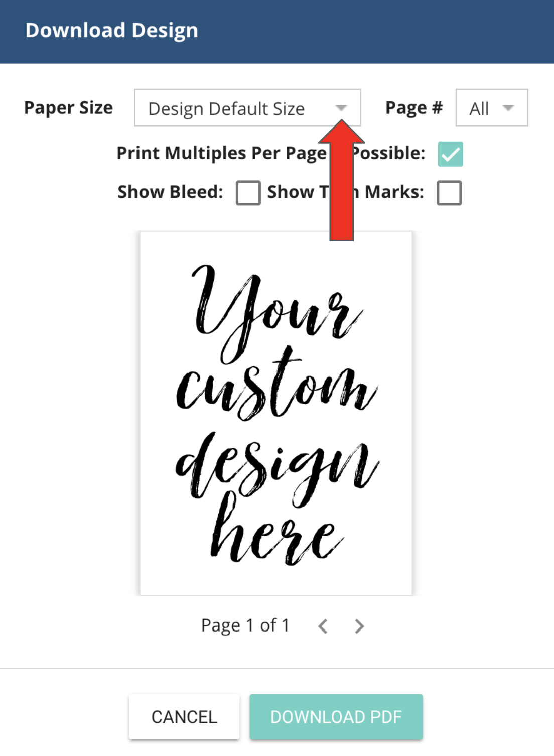This screenshot has width=554, height=756.
Task: Click the Show Bleed label text
Action: click(x=170, y=192)
